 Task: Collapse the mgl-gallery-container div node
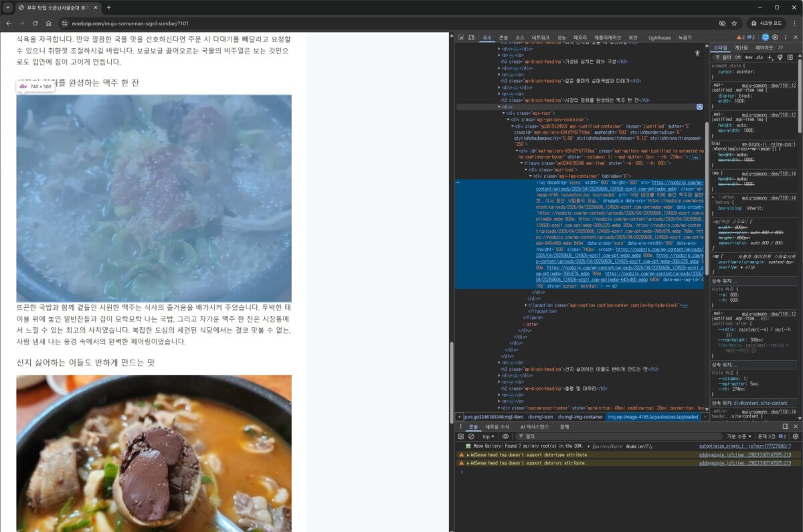(x=509, y=120)
